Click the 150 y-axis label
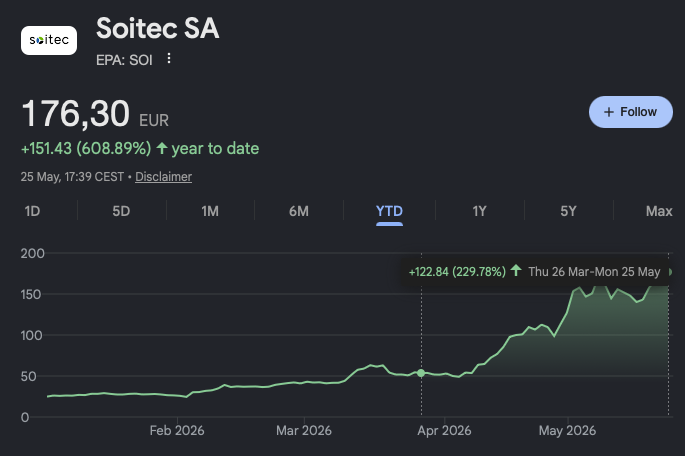This screenshot has height=456, width=685. coord(31,294)
